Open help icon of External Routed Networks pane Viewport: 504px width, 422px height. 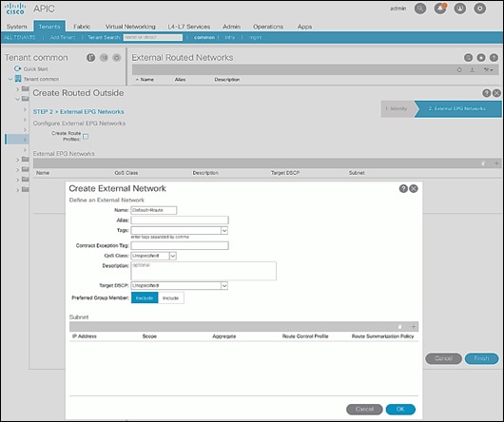click(494, 57)
